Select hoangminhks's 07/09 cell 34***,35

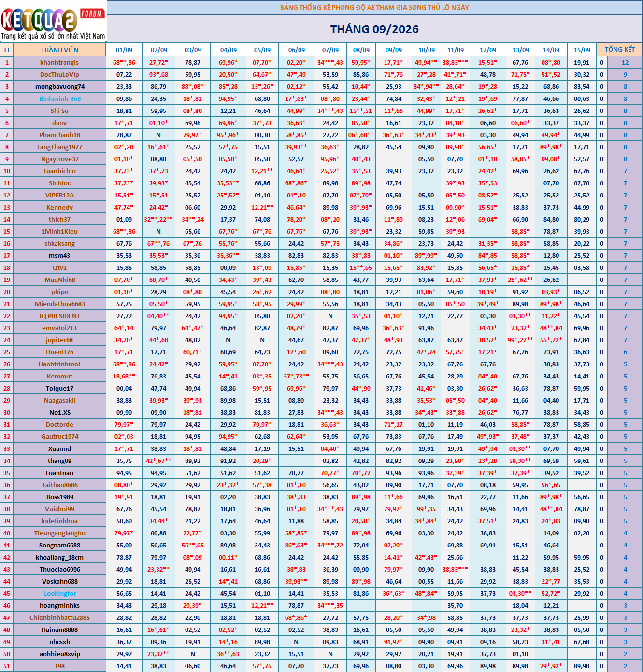[x=330, y=605]
